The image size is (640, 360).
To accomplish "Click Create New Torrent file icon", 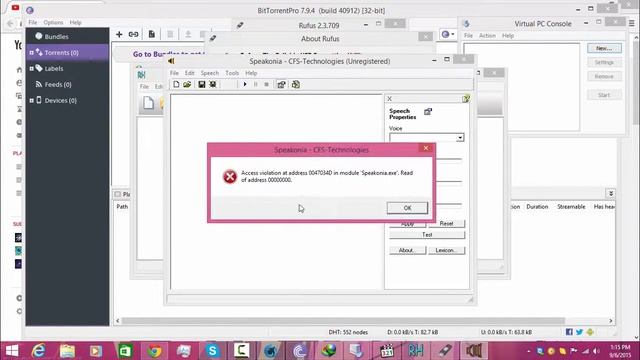I will pos(151,34).
